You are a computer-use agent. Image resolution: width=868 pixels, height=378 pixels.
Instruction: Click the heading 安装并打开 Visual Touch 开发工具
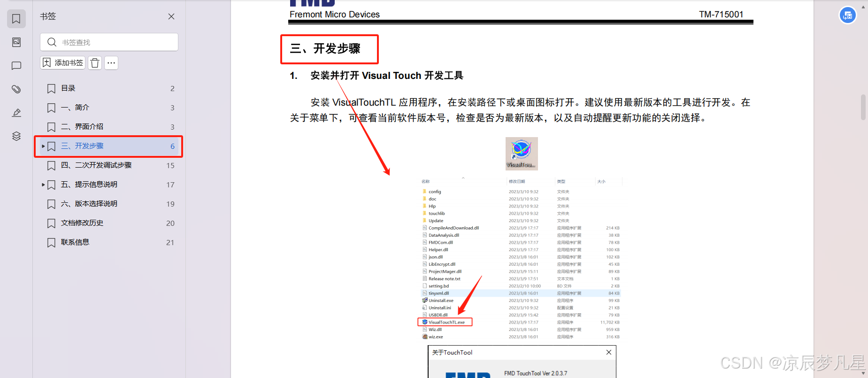click(x=387, y=76)
